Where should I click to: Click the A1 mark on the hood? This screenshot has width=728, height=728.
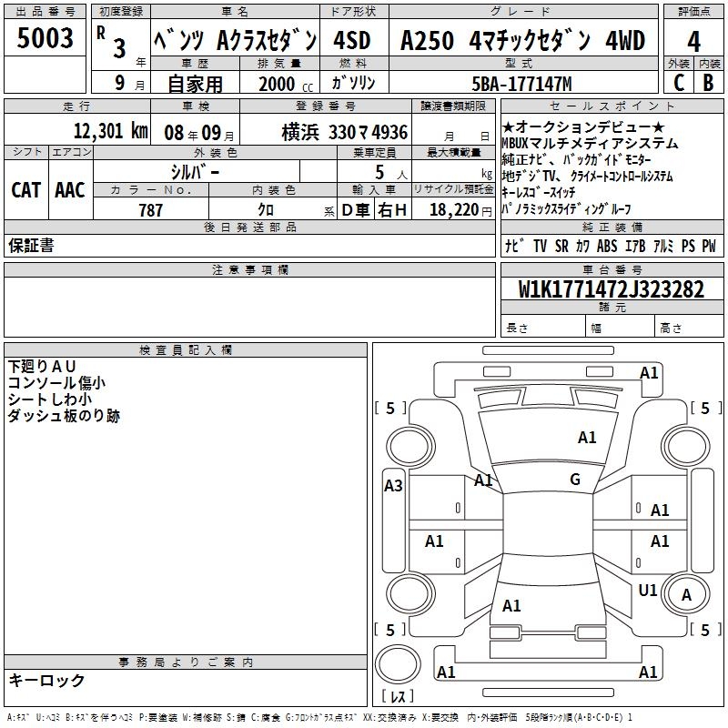[587, 438]
